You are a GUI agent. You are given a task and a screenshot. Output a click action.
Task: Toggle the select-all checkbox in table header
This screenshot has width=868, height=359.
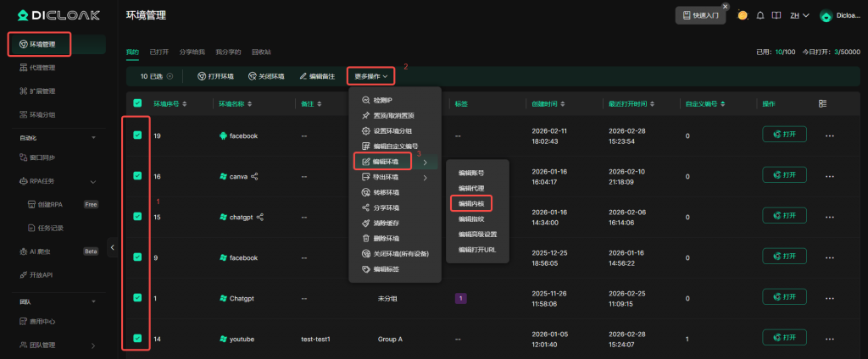(137, 103)
